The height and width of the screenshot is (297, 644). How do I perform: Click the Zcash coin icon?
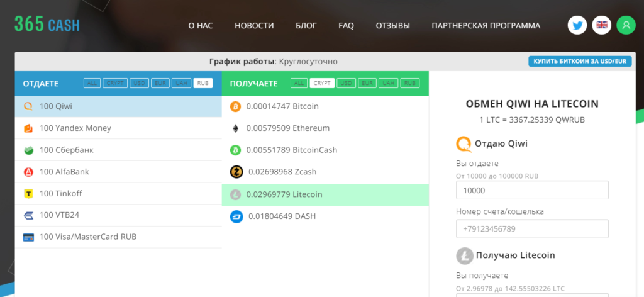[x=236, y=172]
